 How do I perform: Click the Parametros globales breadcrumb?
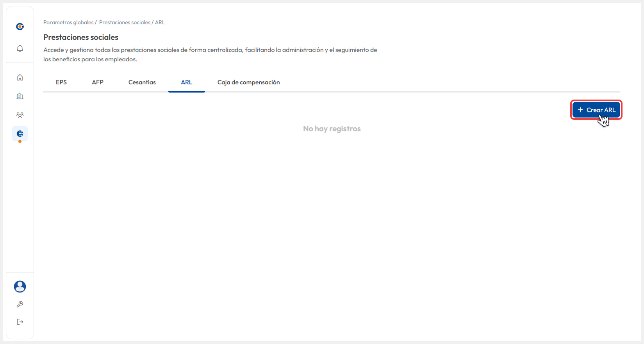tap(68, 23)
